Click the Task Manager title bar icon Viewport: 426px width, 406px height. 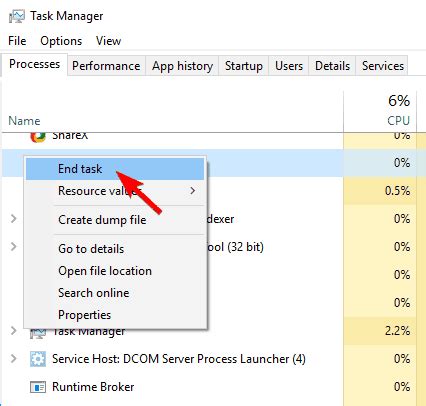pos(17,16)
